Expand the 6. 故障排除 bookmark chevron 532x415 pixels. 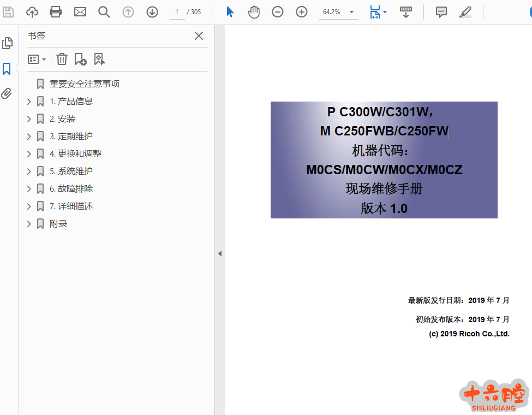click(x=29, y=189)
